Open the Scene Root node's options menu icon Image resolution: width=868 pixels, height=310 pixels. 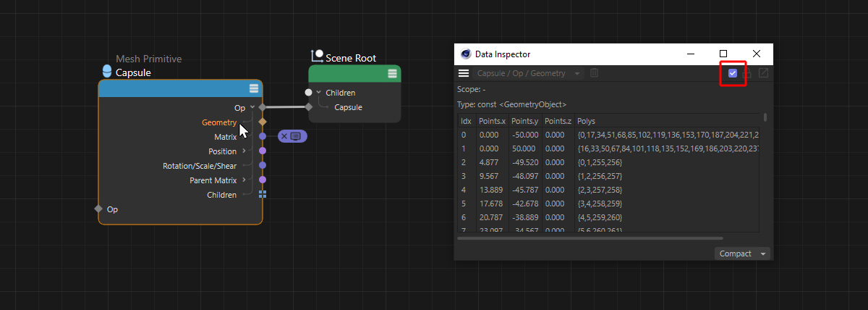(392, 73)
